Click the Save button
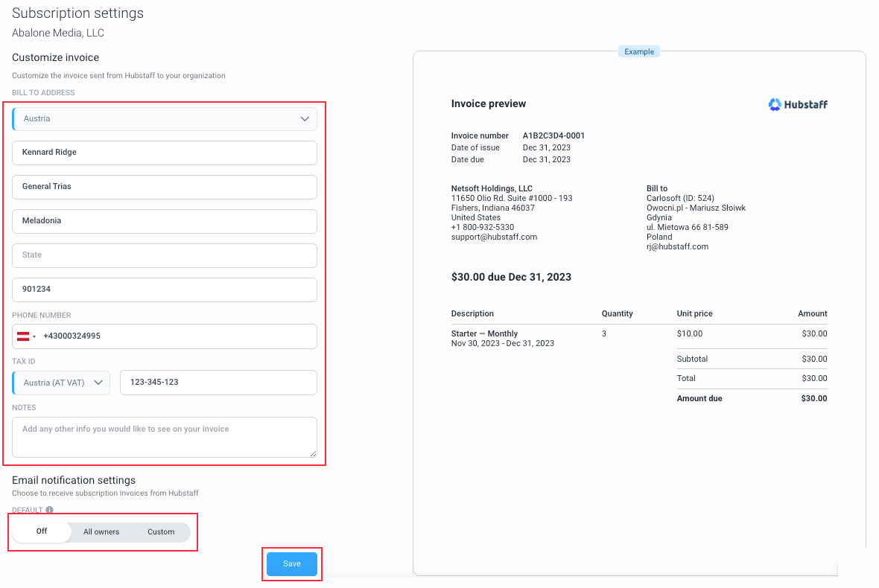 (291, 564)
